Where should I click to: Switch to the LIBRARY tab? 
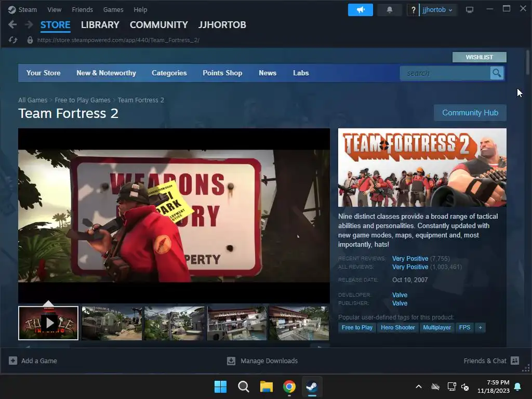coord(100,25)
